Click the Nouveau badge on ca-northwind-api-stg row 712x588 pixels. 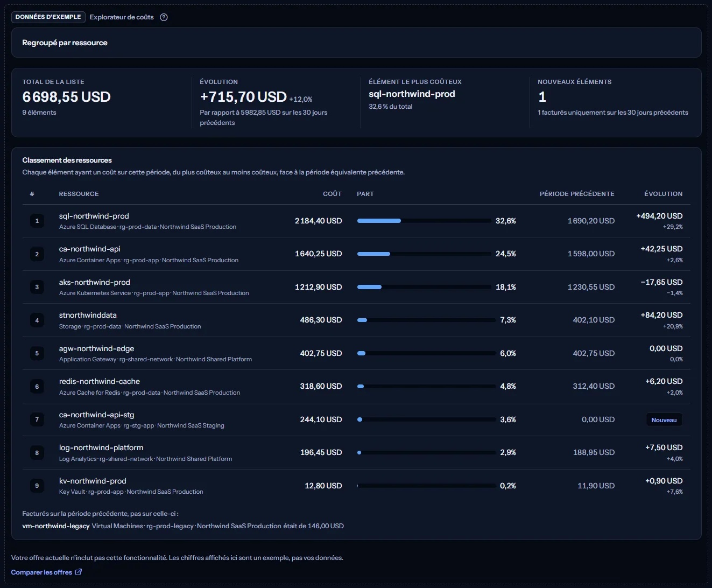click(664, 420)
